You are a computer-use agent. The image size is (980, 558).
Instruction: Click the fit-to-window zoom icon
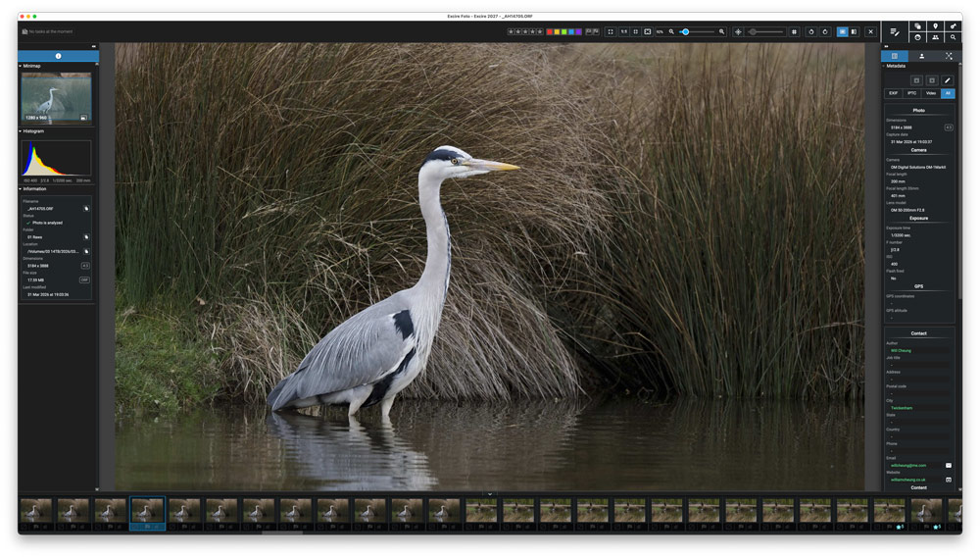[636, 32]
